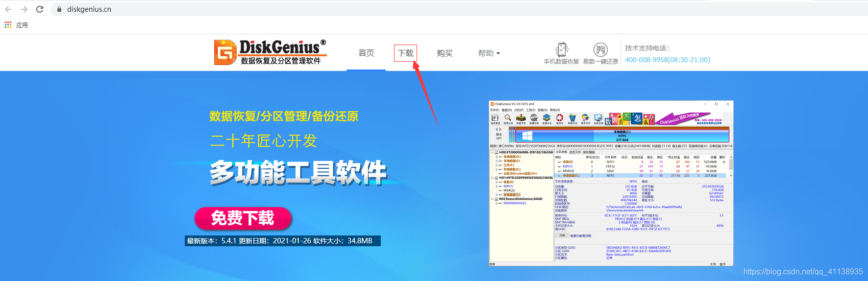Select MSR(2) row in preview partition table
This screenshot has height=281, width=868.
coord(641,171)
